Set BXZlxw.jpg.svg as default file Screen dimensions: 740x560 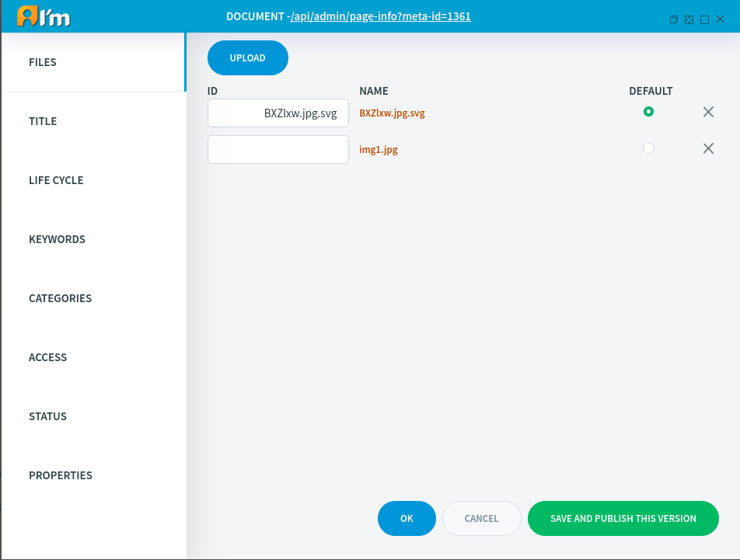point(648,112)
